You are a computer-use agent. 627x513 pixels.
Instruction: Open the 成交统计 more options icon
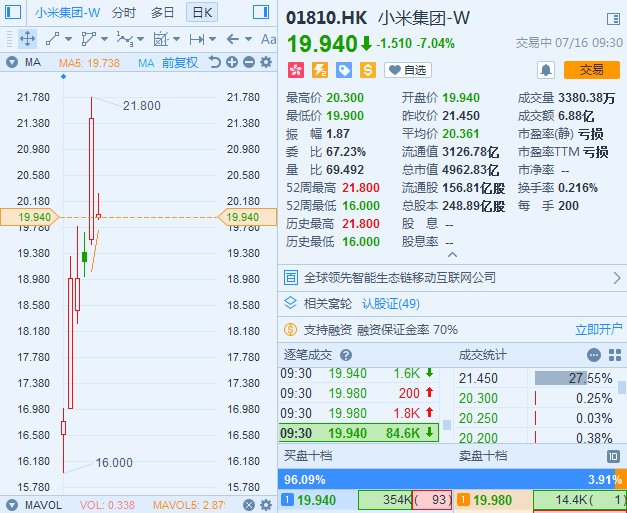pos(594,355)
